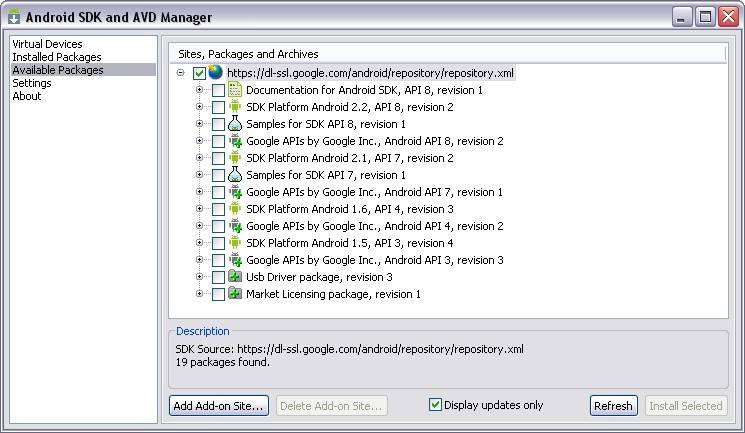Check Google APIs Android API 8 checkbox
Image resolution: width=745 pixels, height=433 pixels.
pos(218,141)
